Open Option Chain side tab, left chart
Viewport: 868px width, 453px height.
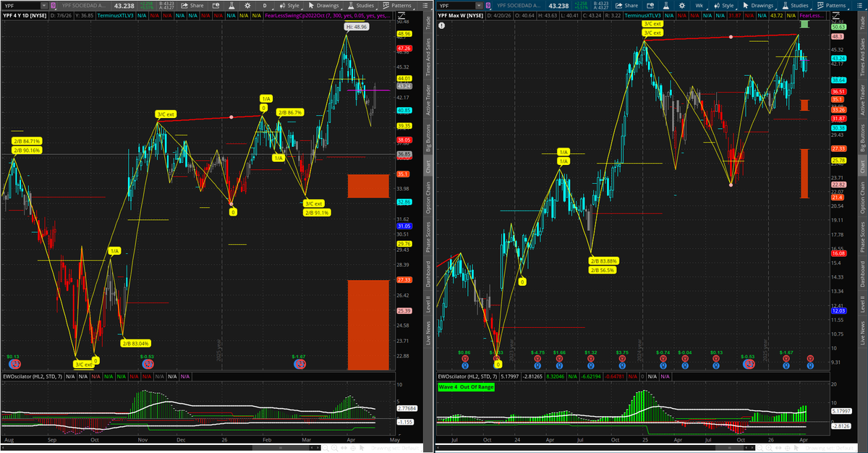(x=428, y=198)
